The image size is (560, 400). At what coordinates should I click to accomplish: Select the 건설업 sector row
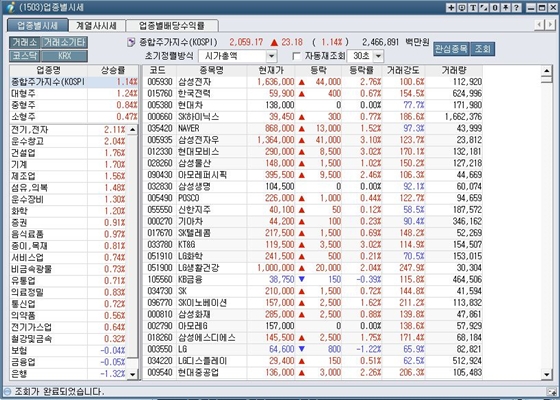coord(68,153)
